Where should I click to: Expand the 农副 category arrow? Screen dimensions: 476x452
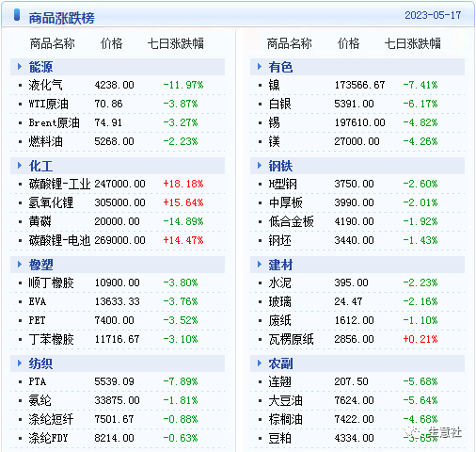[x=260, y=363]
